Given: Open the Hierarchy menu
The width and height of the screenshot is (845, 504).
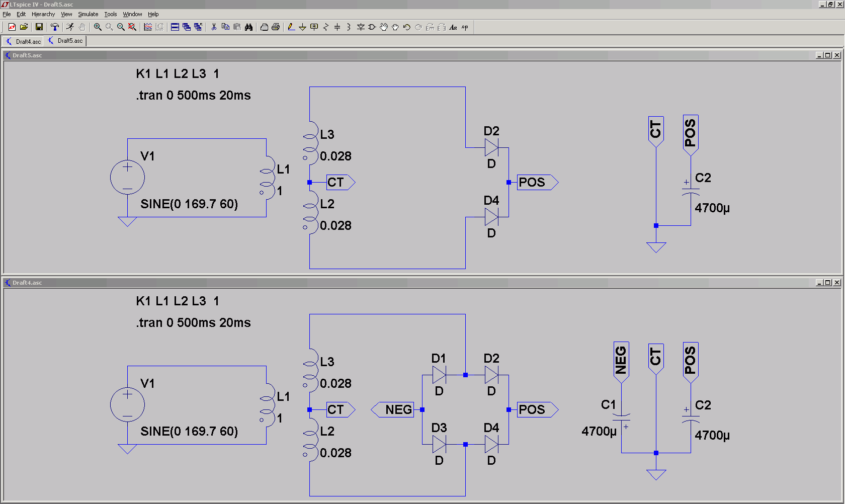Looking at the screenshot, I should 43,14.
